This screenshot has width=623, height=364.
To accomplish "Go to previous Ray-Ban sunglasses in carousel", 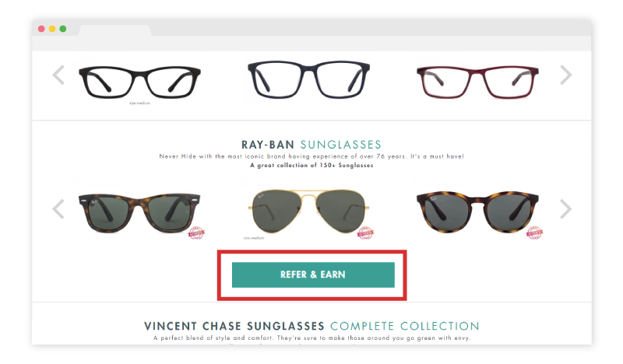I will coord(58,208).
